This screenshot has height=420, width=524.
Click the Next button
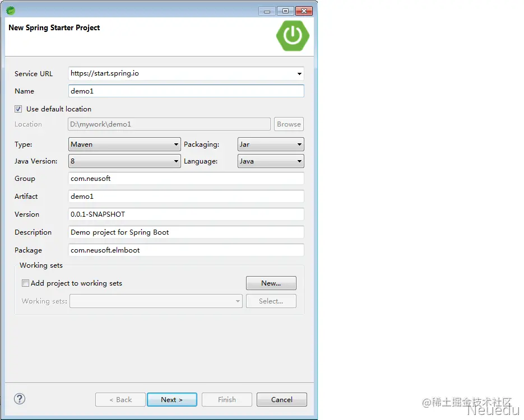(x=171, y=400)
